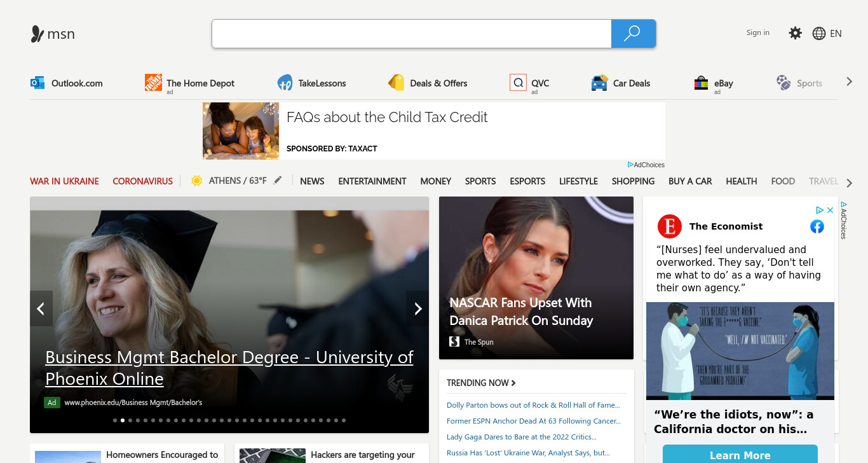
Task: Select the HEALTH category
Action: tap(742, 181)
